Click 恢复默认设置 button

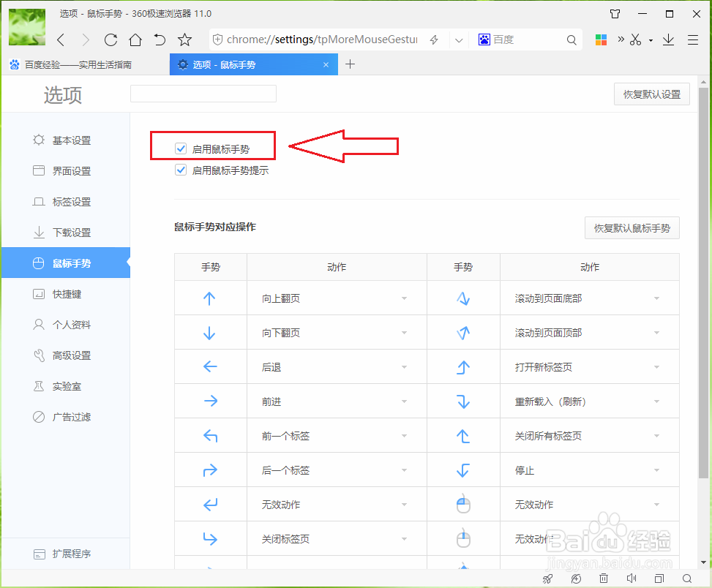click(651, 94)
